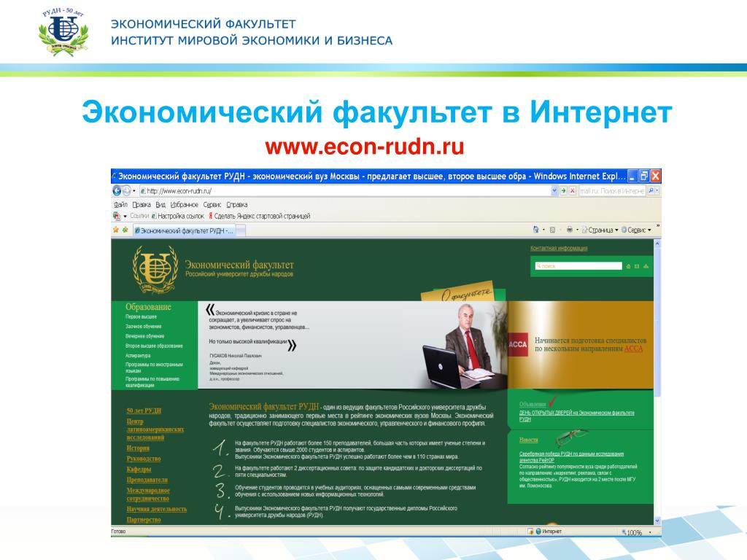
Task: Select the Экономический факультет РУДН tab
Action: 183,231
